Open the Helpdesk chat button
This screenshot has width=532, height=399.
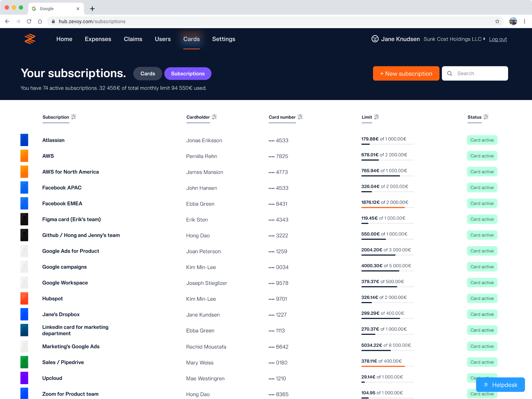pos(500,385)
